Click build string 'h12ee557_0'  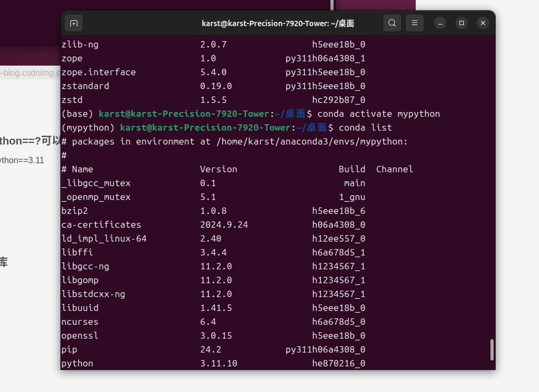pos(338,239)
